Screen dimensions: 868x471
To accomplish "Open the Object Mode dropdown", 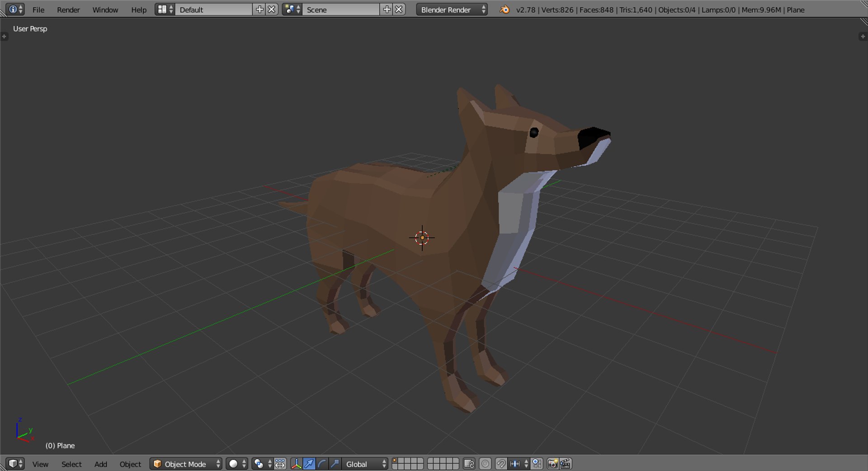I will pos(186,464).
